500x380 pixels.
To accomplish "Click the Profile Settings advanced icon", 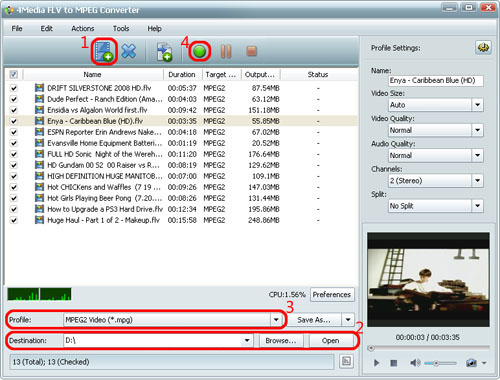I will coord(483,48).
